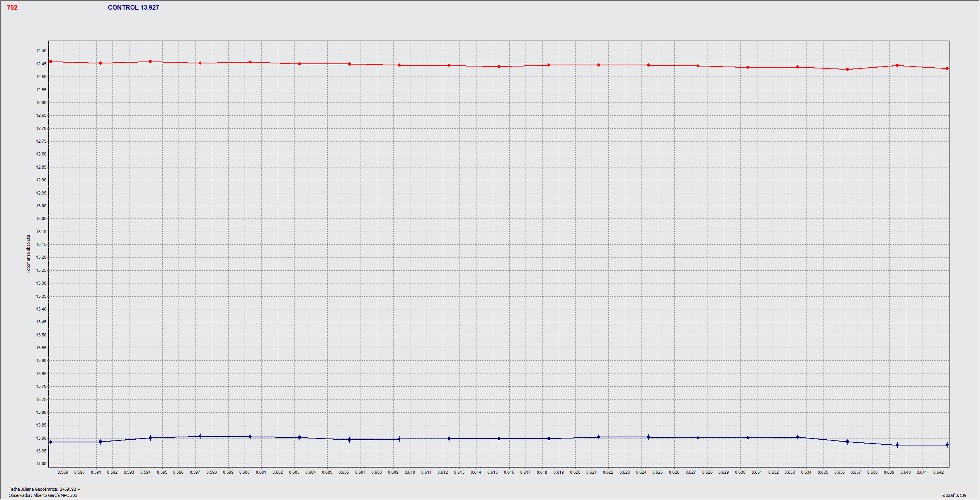Click the 0.615 x-axis tick label
The image size is (980, 500).
click(x=492, y=472)
